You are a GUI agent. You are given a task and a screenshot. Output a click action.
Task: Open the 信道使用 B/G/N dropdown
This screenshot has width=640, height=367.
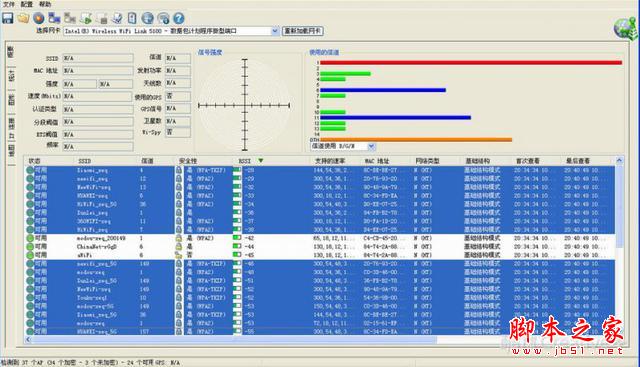pos(371,146)
